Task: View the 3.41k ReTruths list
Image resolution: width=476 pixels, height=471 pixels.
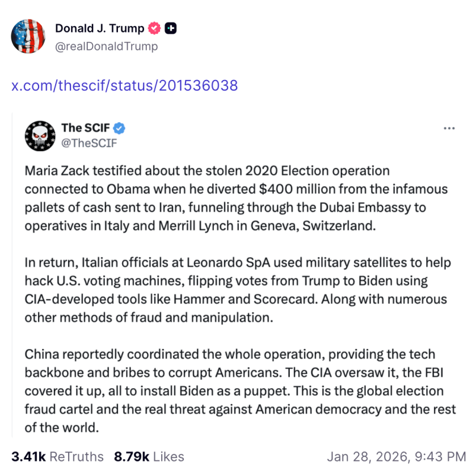Action: (x=57, y=457)
